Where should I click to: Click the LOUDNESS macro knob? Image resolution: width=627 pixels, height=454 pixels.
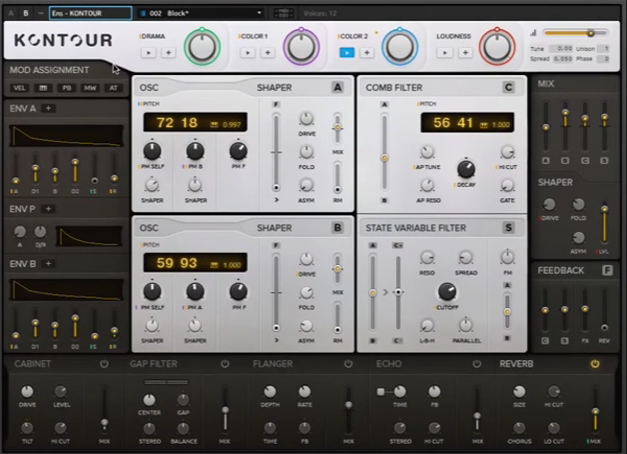pos(497,47)
